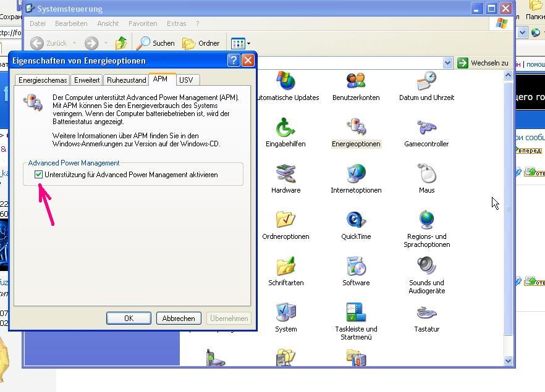Open the Energieoptionen control panel icon
Screen dimensions: 545x392
[x=356, y=128]
